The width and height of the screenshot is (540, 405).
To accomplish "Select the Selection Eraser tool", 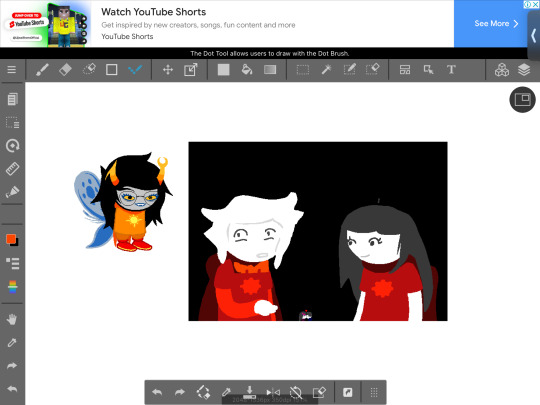I will click(x=372, y=70).
